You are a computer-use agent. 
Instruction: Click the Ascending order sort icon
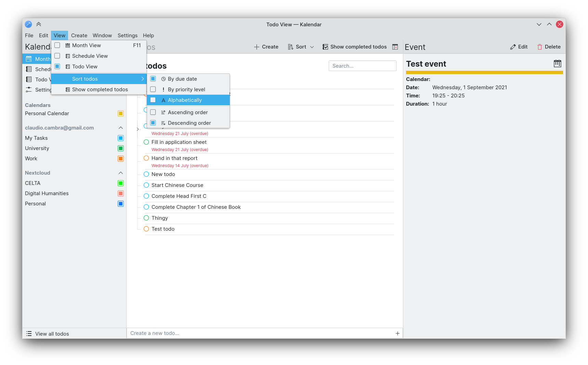click(x=164, y=112)
